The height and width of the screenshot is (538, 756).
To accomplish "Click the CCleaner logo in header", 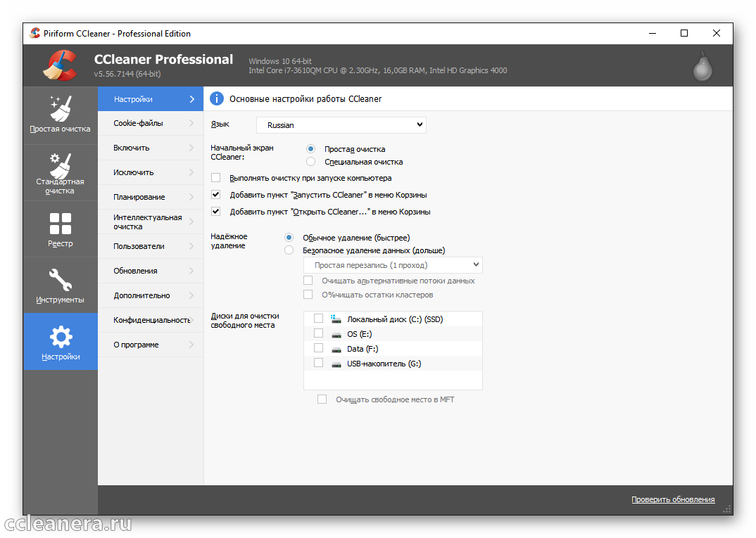I will (x=60, y=65).
